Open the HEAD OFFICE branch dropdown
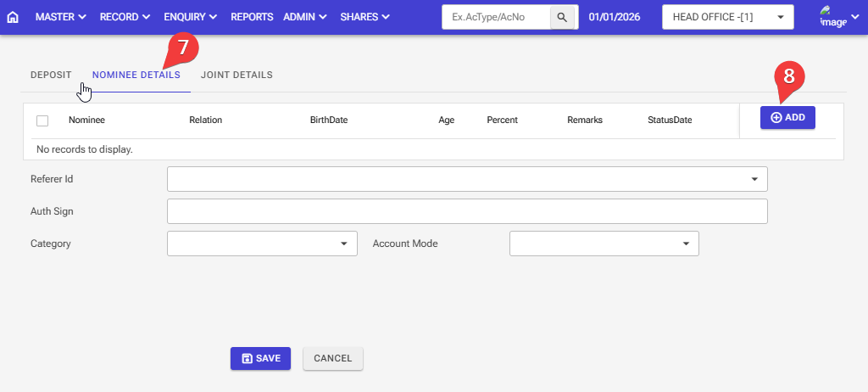The height and width of the screenshot is (392, 868). click(x=727, y=17)
